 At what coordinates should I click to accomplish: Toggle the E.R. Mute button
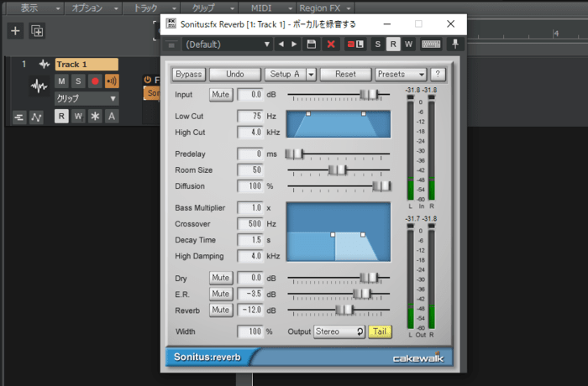coord(220,294)
